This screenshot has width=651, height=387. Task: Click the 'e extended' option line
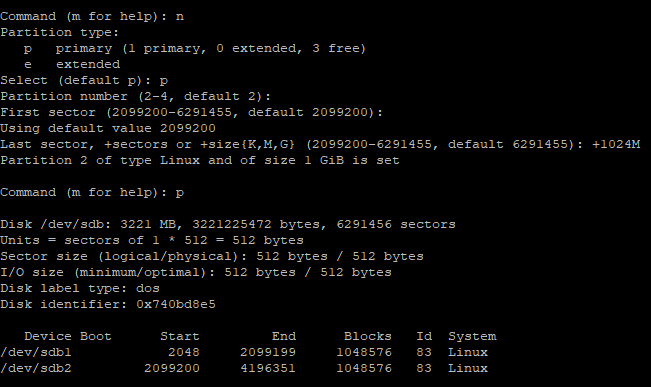pos(72,64)
